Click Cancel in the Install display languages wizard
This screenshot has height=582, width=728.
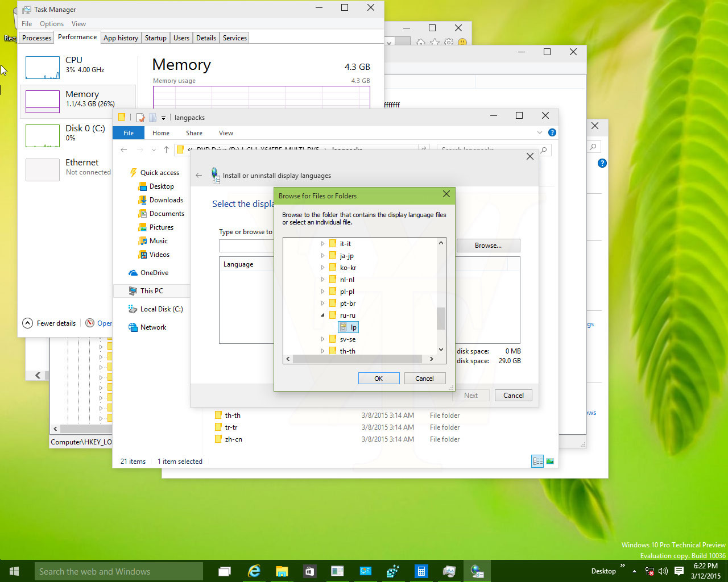tap(514, 396)
